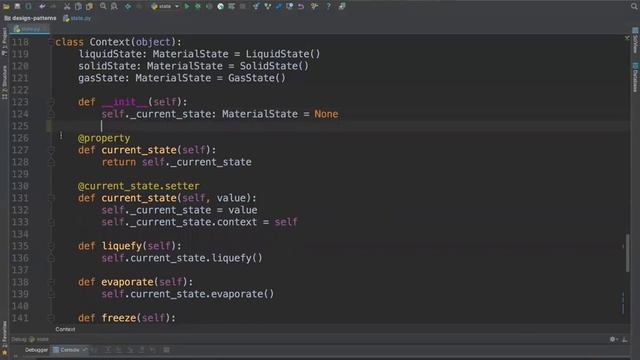Viewport: 640px width, 360px height.
Task: Open the SciView right tool window
Action: 635,40
